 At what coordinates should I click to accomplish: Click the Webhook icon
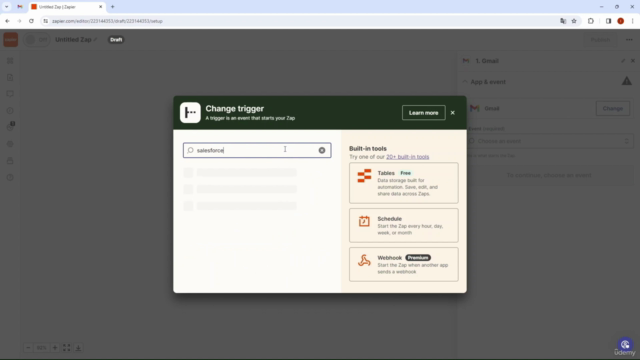click(364, 260)
